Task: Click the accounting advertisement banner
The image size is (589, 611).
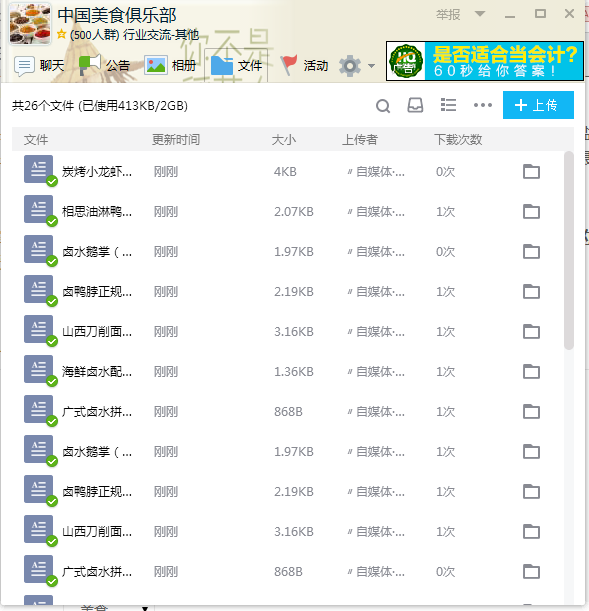Action: (485, 61)
